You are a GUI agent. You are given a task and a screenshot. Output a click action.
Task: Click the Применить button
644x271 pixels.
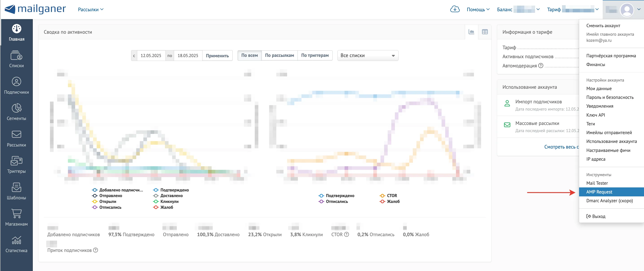point(217,56)
